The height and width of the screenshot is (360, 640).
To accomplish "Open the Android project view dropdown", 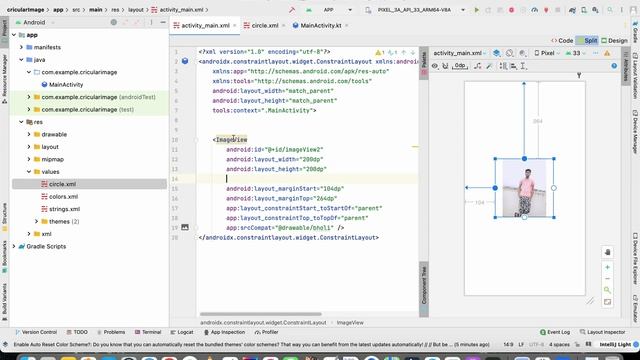I will [x=35, y=22].
